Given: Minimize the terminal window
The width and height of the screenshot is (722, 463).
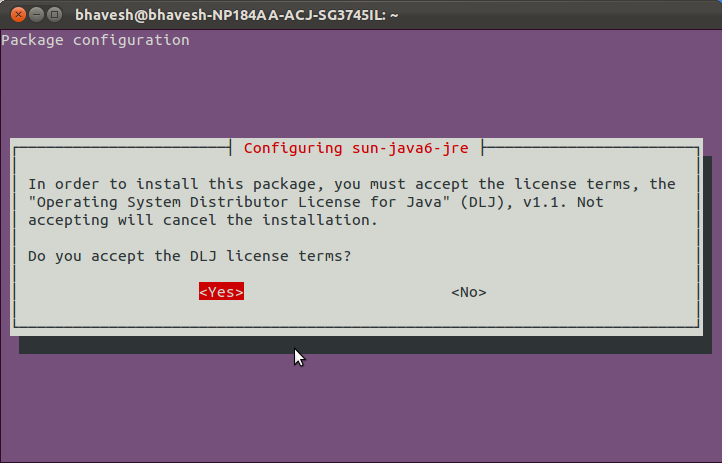Looking at the screenshot, I should [x=36, y=15].
